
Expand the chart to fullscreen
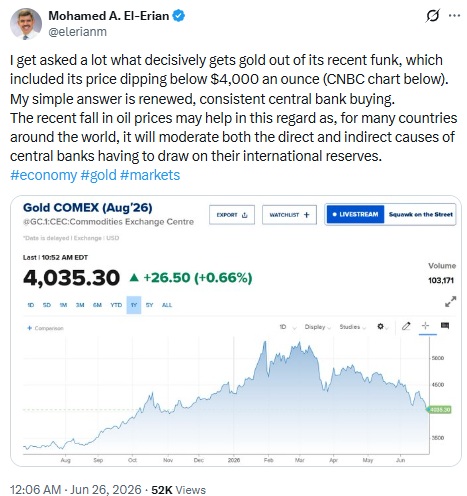pyautogui.click(x=450, y=301)
